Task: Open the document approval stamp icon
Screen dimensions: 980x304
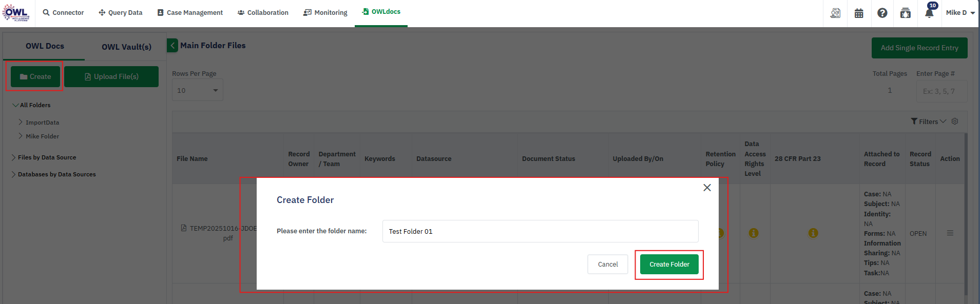Action: [835, 13]
